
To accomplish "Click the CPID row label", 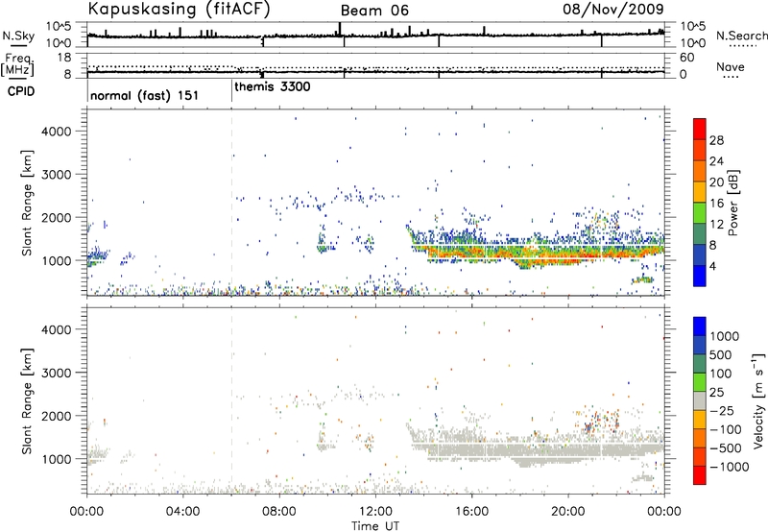I will 21,91.
